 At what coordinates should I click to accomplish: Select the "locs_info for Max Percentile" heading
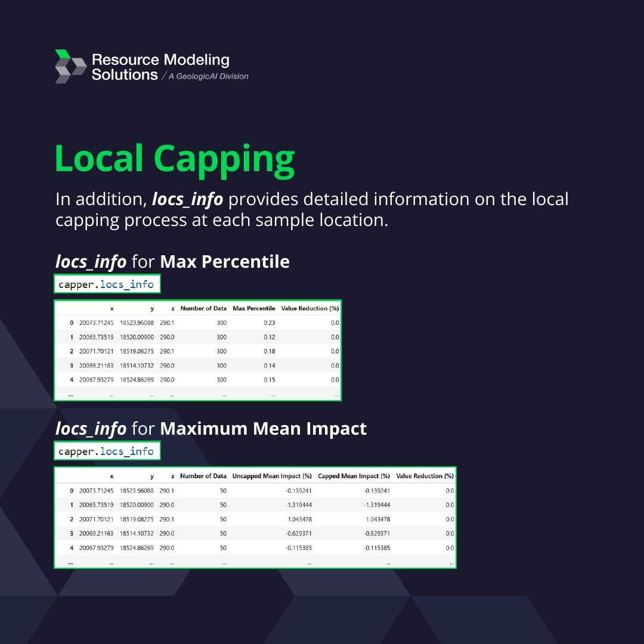[x=172, y=262]
